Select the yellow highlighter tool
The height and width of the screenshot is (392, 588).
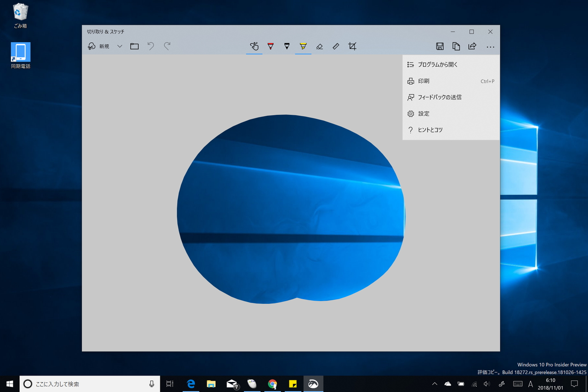click(303, 46)
